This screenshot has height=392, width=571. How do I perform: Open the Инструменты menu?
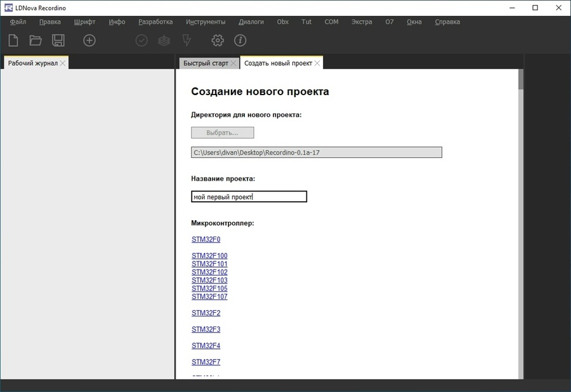click(x=206, y=22)
